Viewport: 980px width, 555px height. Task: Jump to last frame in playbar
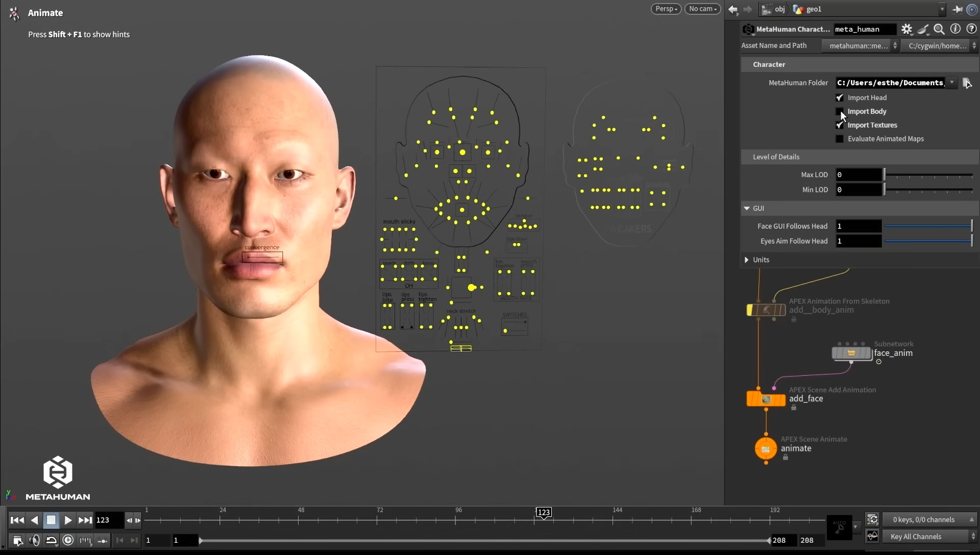[85, 520]
